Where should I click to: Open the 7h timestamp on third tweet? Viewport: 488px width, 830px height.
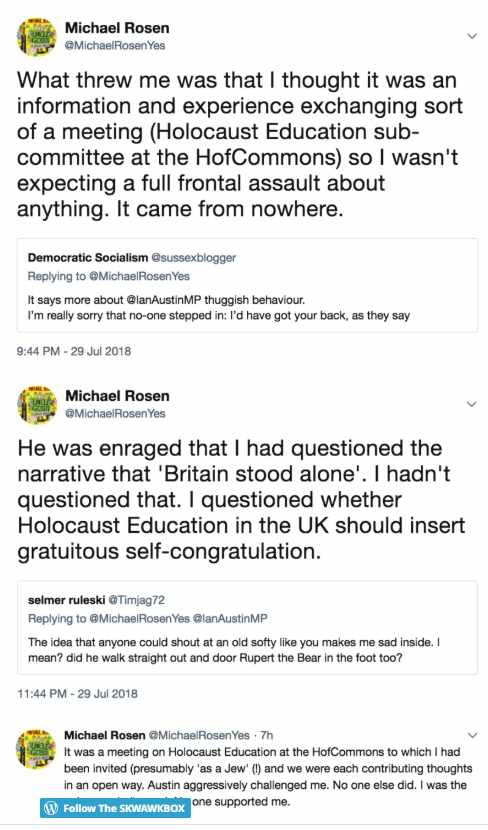tap(267, 735)
